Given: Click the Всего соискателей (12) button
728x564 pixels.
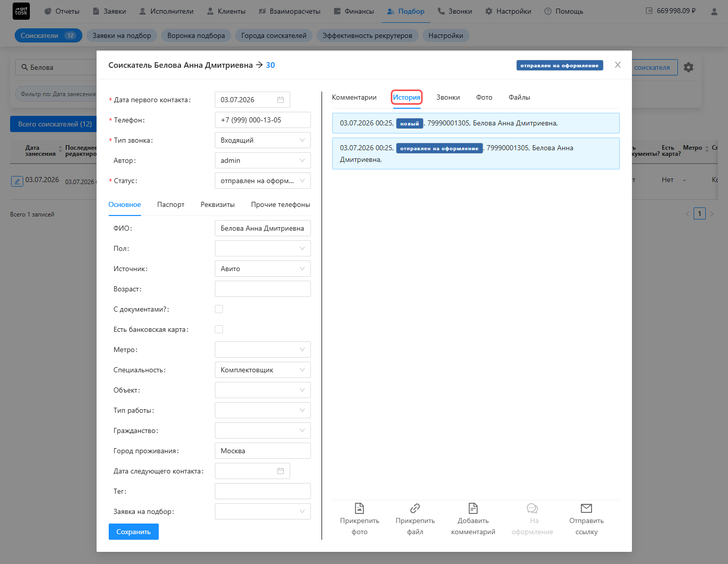Looking at the screenshot, I should 55,124.
